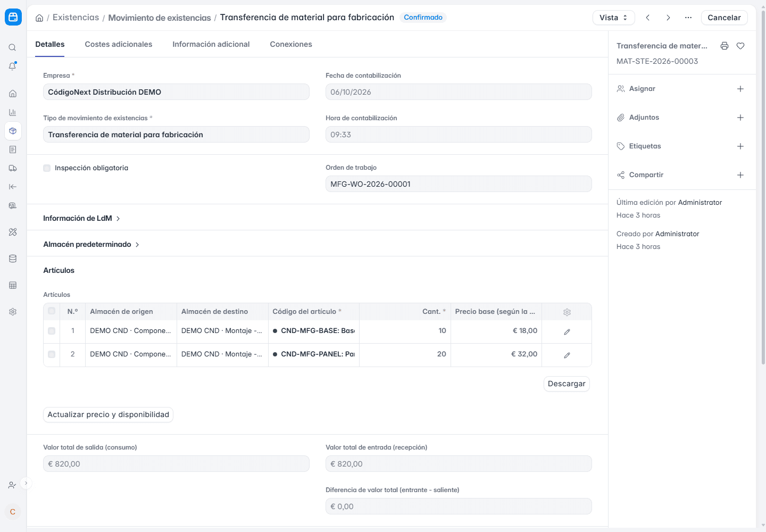Like document with heart icon

click(740, 46)
